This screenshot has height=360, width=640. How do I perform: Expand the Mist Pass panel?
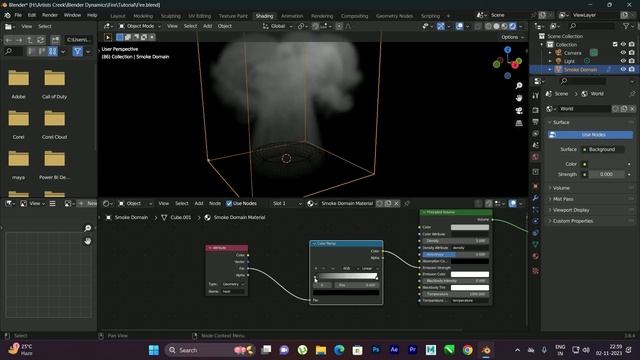563,199
